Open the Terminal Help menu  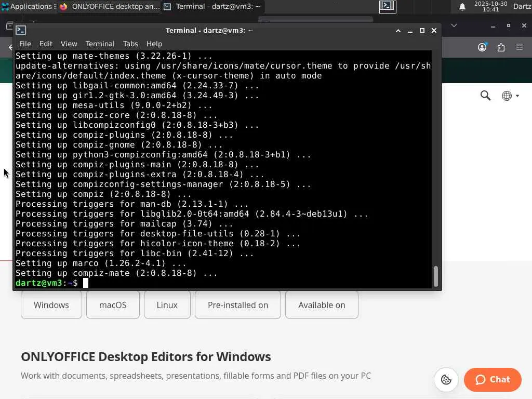(x=154, y=44)
